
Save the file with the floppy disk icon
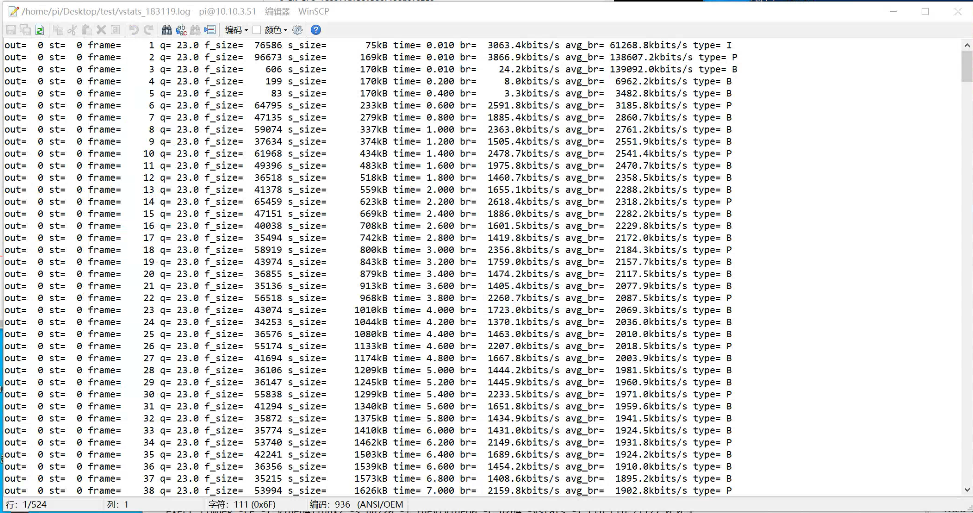tap(10, 30)
